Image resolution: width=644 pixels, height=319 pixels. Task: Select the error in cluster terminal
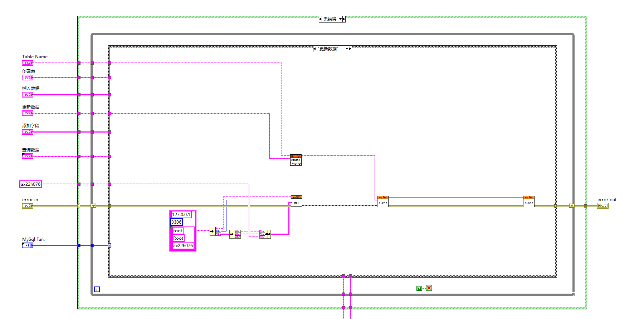click(28, 206)
